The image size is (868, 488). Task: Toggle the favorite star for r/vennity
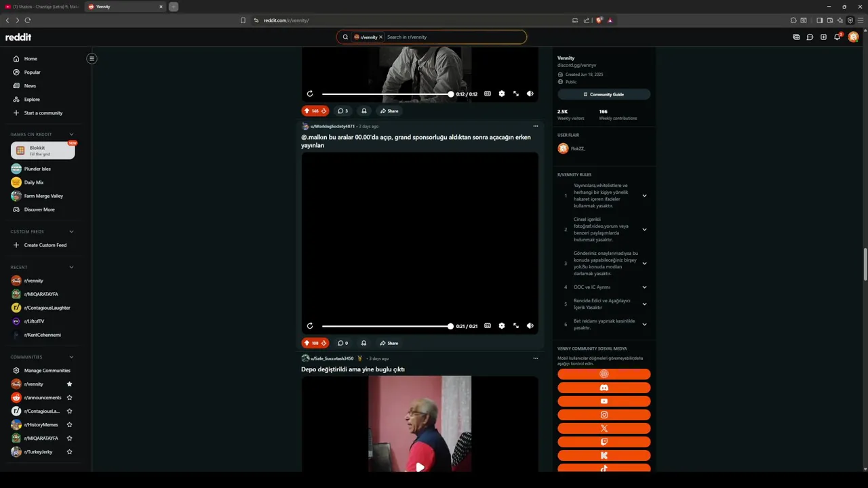[69, 384]
